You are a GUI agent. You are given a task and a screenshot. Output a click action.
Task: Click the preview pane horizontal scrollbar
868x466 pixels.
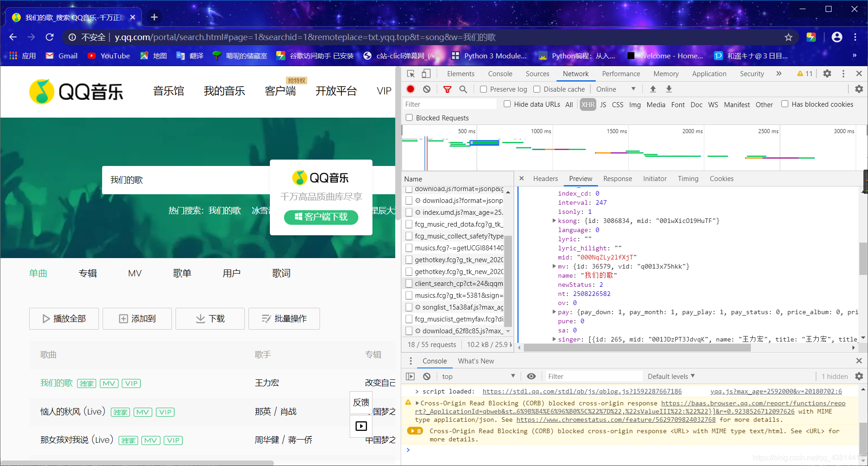[637, 348]
